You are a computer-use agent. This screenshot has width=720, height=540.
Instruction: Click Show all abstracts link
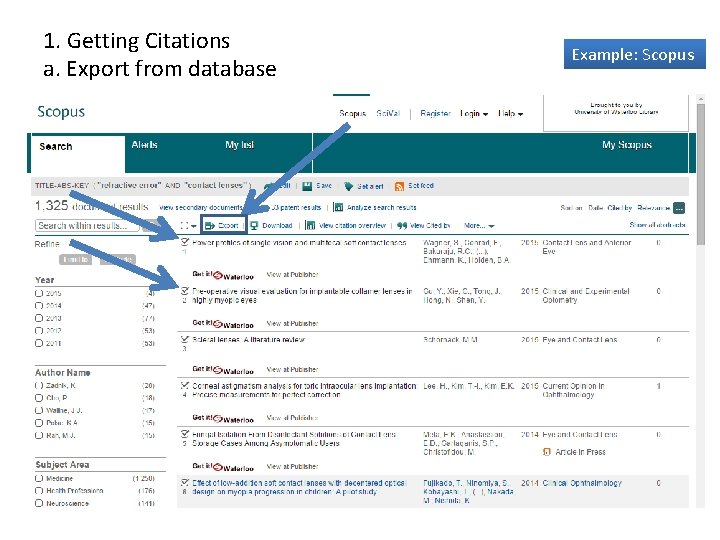[x=657, y=225]
